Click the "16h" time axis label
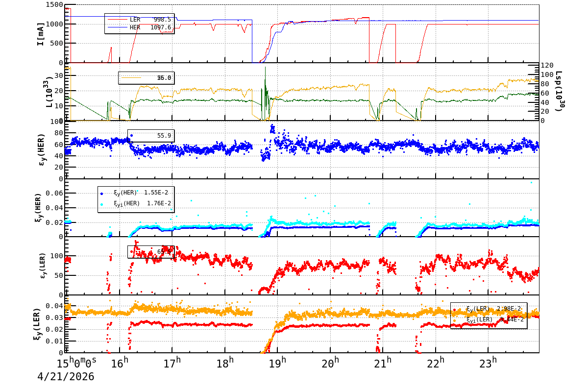The width and height of the screenshot is (588, 391). [x=119, y=363]
